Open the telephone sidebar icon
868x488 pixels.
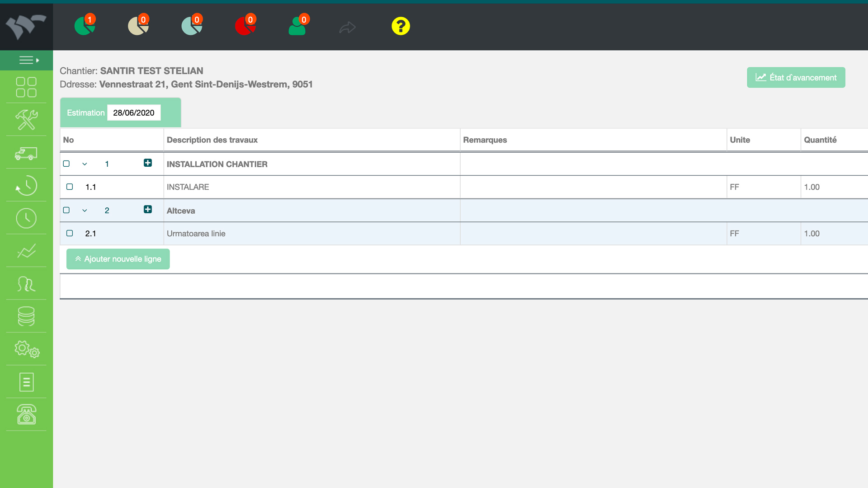pyautogui.click(x=26, y=414)
